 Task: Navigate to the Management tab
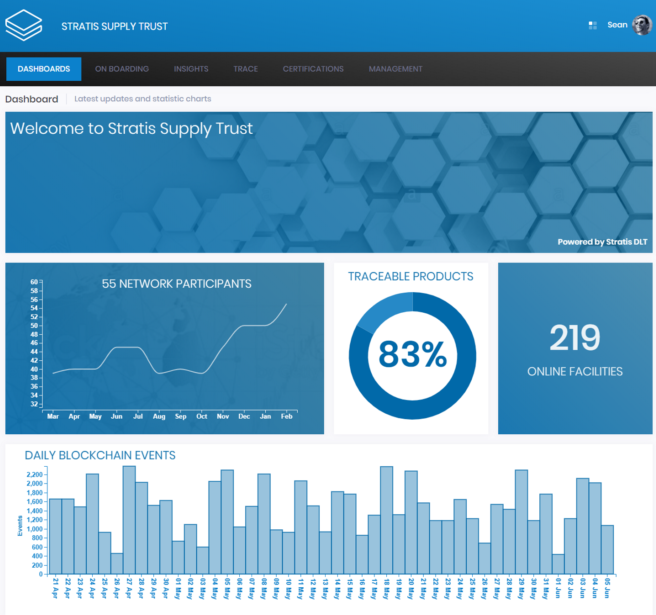point(395,69)
